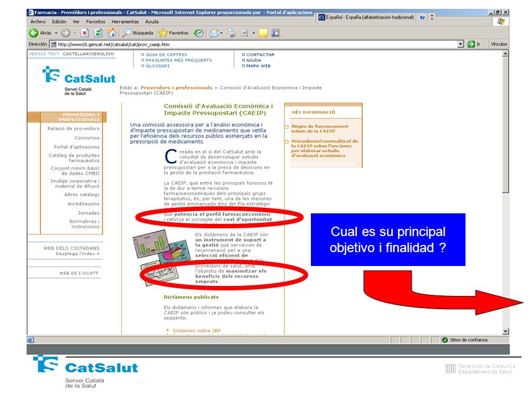Open Concursos in the sidebar
This screenshot has height=399, width=532.
87,138
